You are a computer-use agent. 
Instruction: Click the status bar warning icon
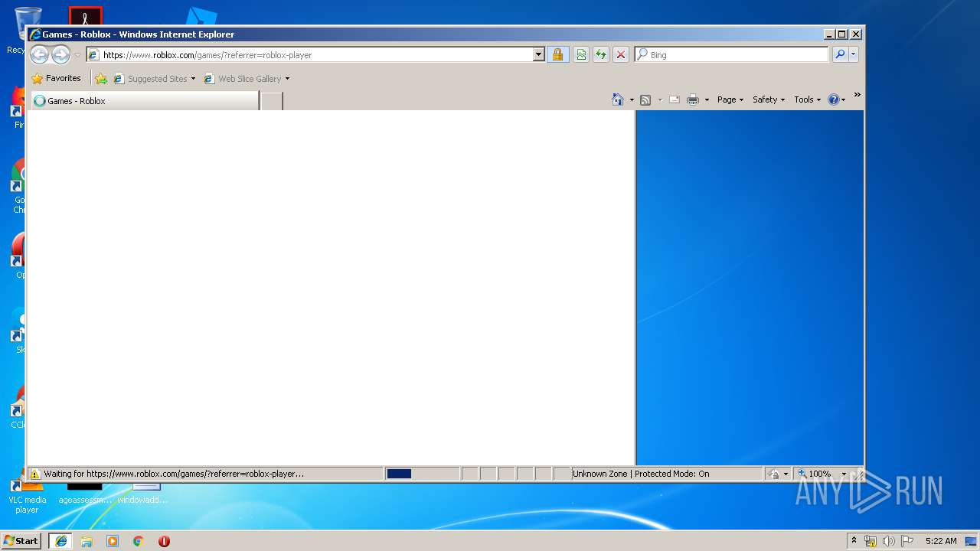34,474
